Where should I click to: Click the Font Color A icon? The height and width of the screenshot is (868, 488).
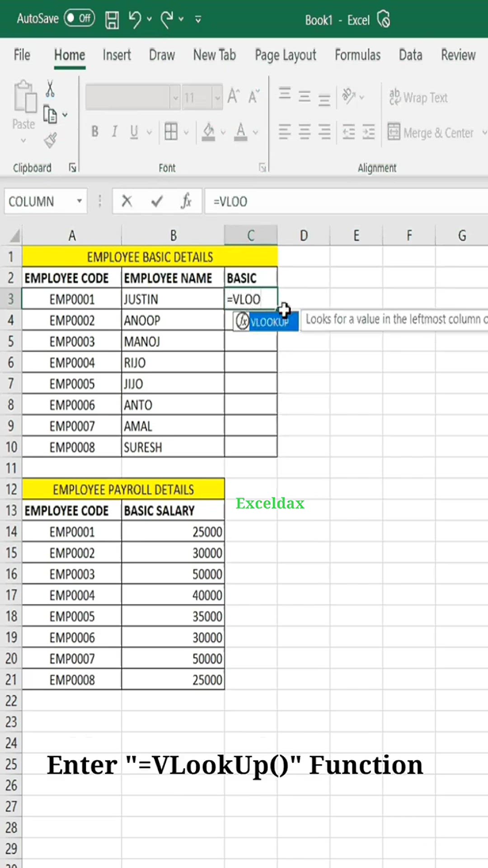click(x=241, y=132)
